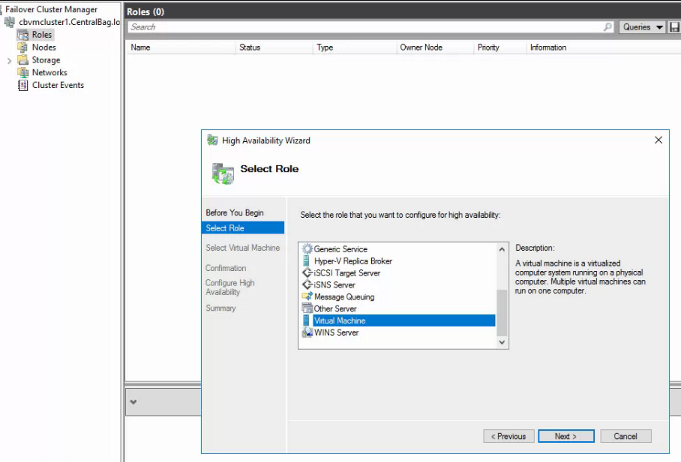Click the Next button
Viewport: 681px width, 462px height.
[x=565, y=436]
